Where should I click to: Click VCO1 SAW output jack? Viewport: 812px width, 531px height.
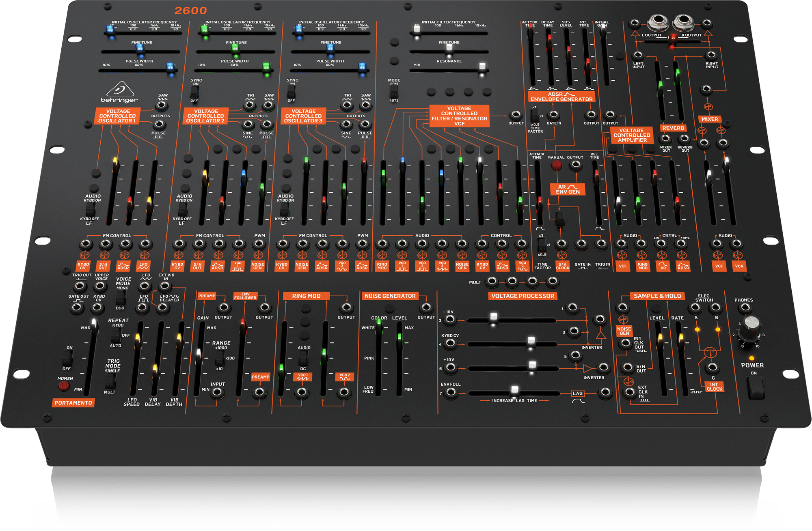162,105
